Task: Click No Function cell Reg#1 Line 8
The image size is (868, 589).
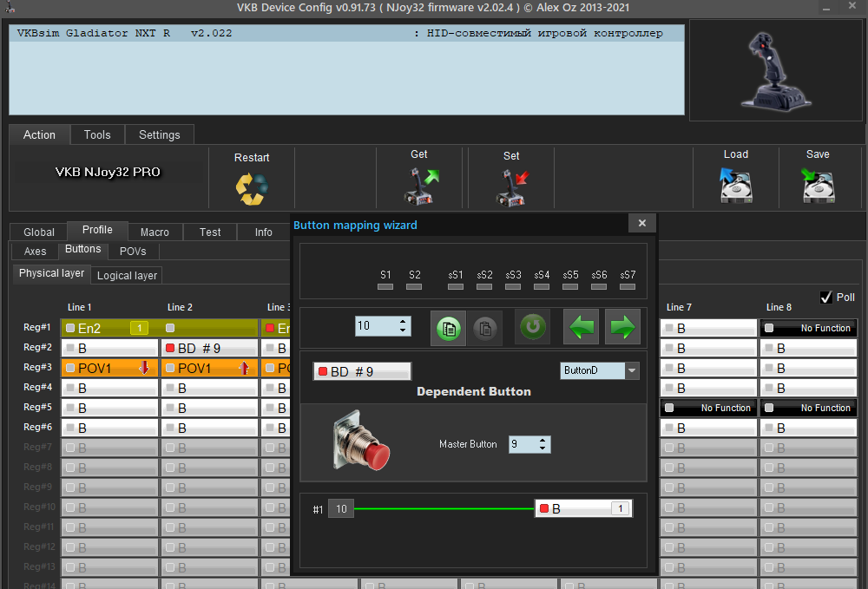Action: point(808,328)
